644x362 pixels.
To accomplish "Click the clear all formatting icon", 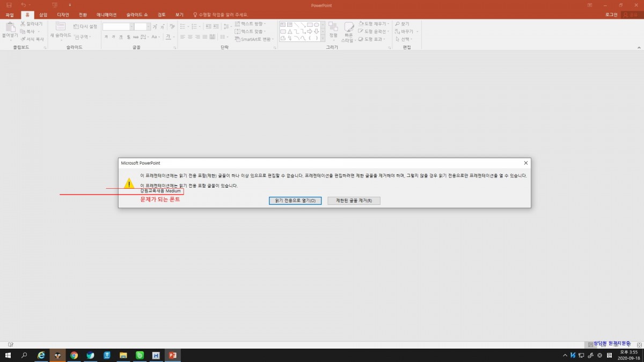I will 172,26.
